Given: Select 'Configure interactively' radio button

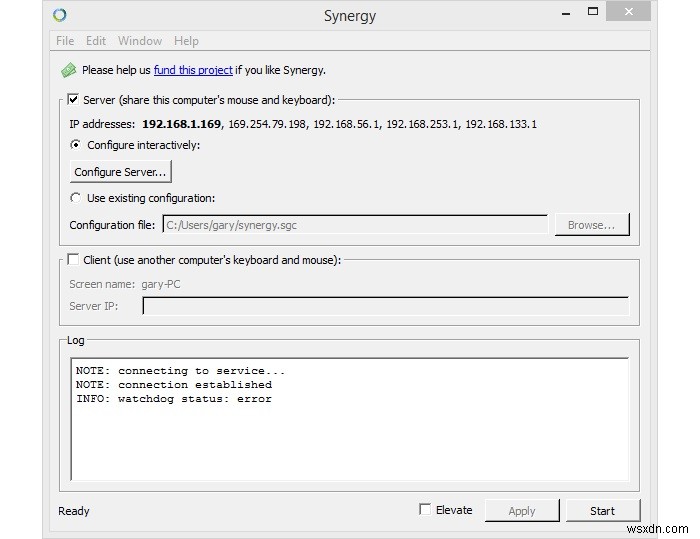Looking at the screenshot, I should pos(75,145).
